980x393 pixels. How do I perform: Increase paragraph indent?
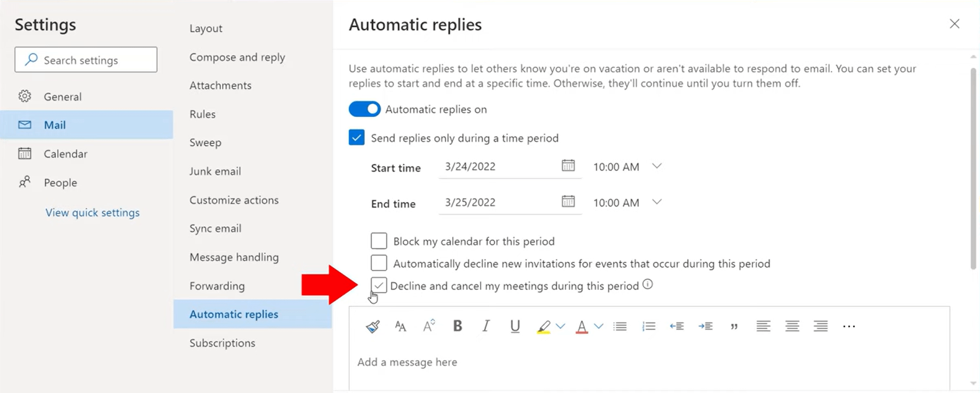pyautogui.click(x=706, y=326)
